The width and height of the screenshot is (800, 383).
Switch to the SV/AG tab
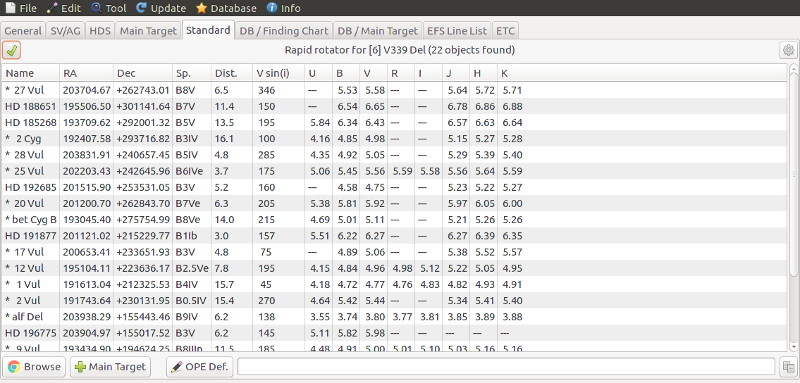pos(65,31)
